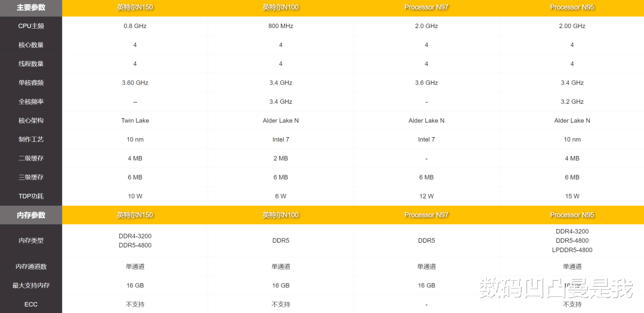Click the 制作工艺 row label

point(31,140)
